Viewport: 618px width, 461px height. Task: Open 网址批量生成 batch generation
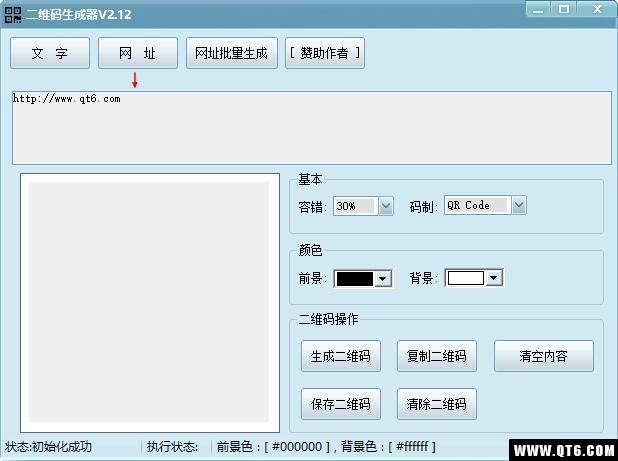pyautogui.click(x=232, y=53)
